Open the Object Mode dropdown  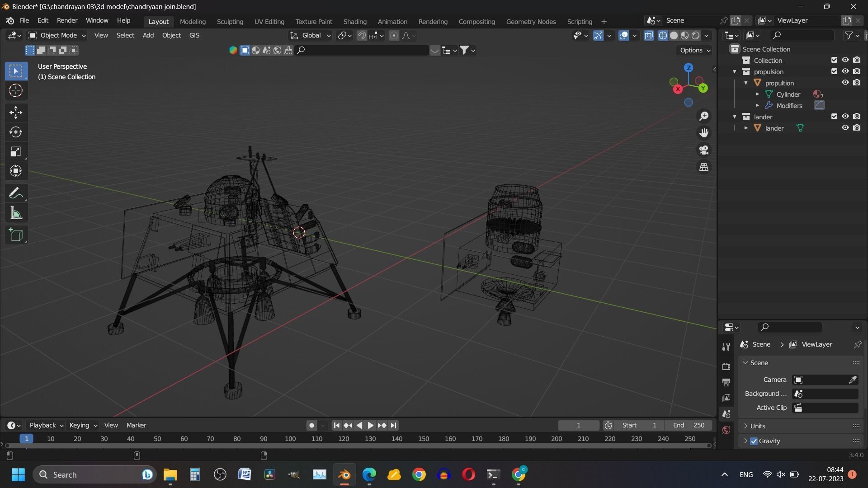click(57, 35)
